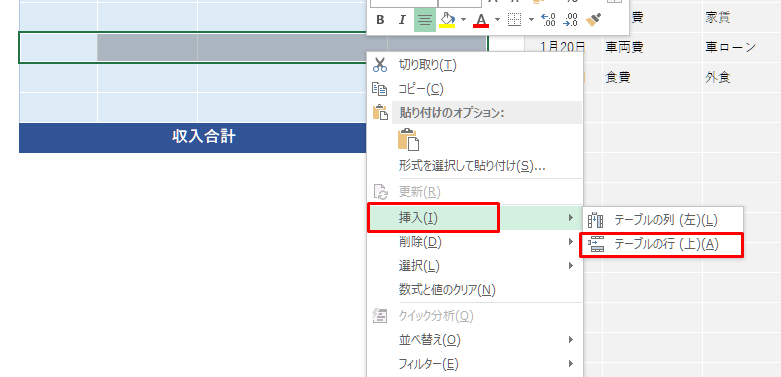Toggle center alignment in mini toolbar
This screenshot has width=781, height=377.
tap(425, 20)
